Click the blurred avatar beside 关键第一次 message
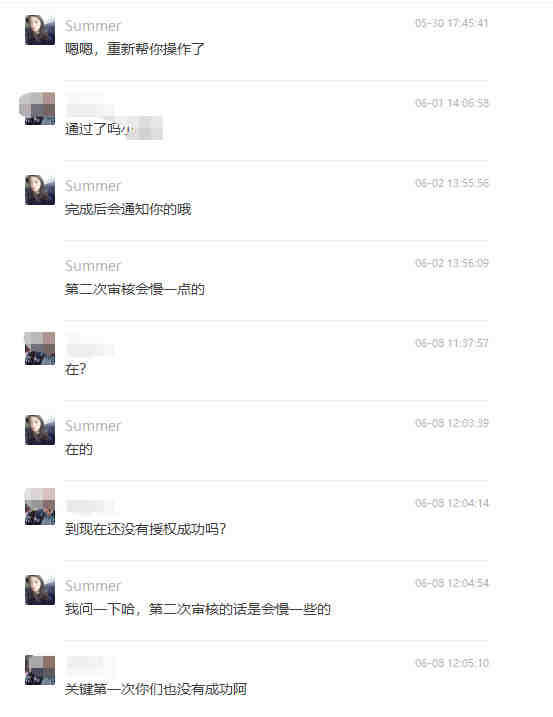The height and width of the screenshot is (717, 553). click(x=40, y=670)
